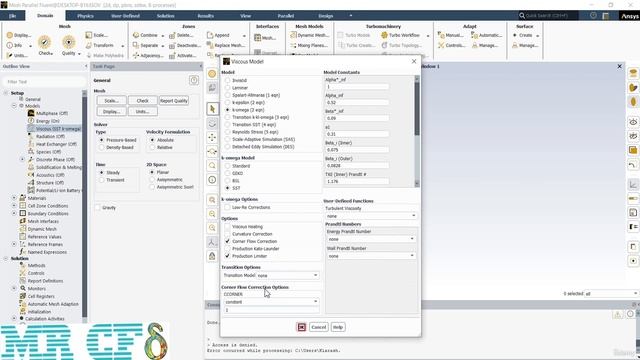Screen dimensions: 640x360
Task: Click the info probe icon in the graphics toolbar
Action: 212,180
